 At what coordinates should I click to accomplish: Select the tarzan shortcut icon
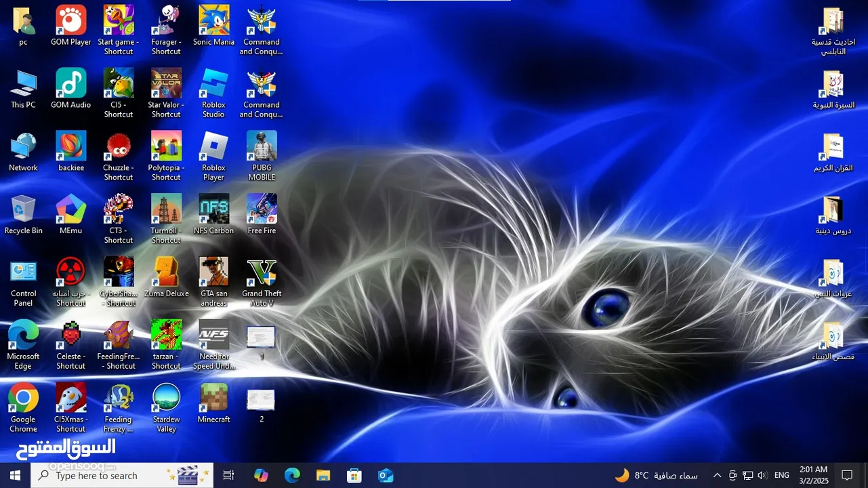click(166, 346)
